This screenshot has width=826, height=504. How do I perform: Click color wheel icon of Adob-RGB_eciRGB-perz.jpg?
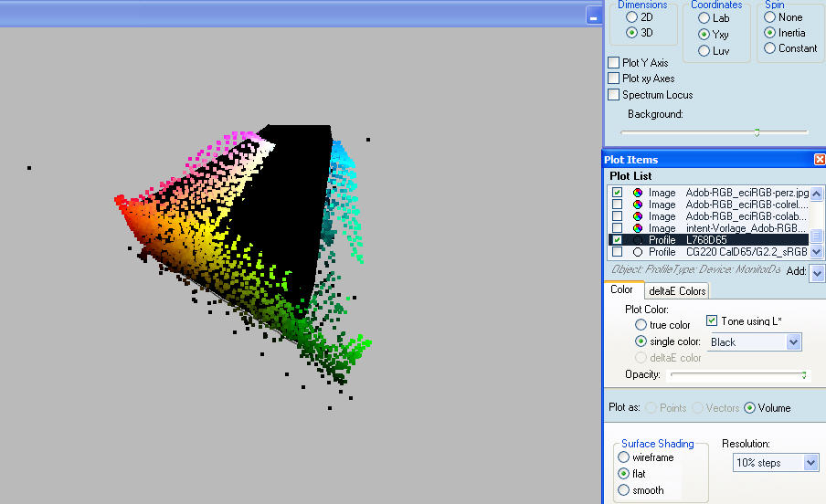638,193
